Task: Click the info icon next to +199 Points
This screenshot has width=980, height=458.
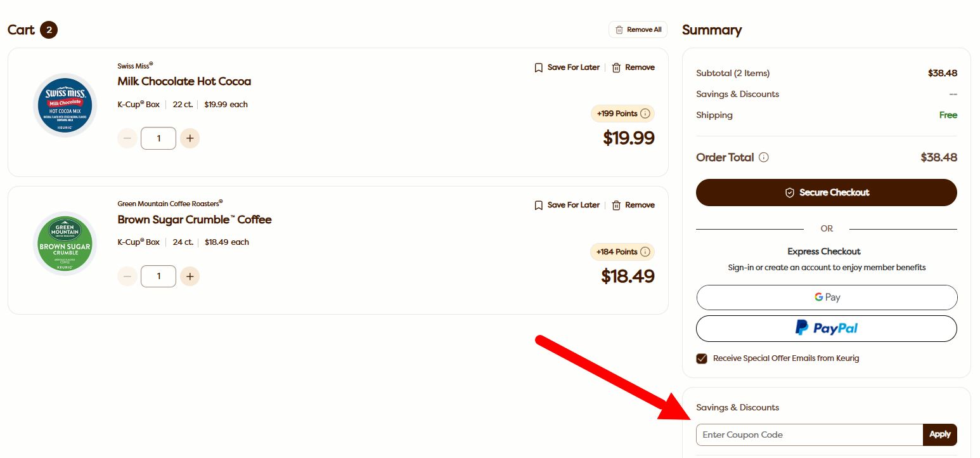Action: click(645, 114)
